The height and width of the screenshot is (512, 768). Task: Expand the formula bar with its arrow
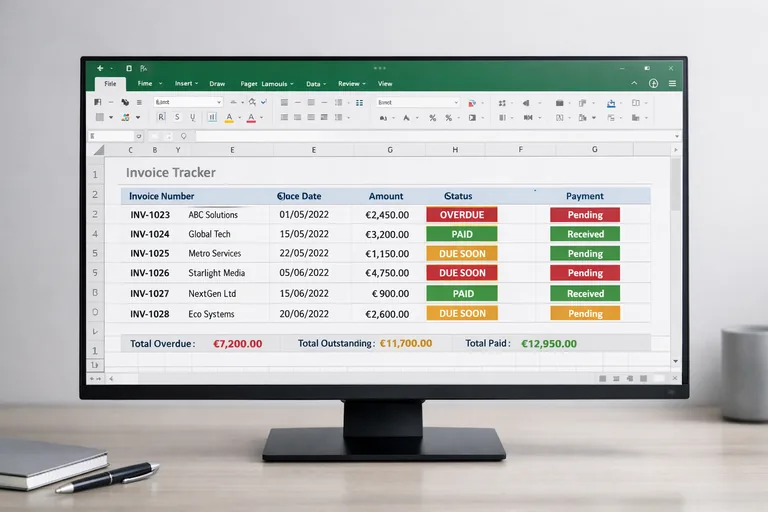click(x=677, y=136)
